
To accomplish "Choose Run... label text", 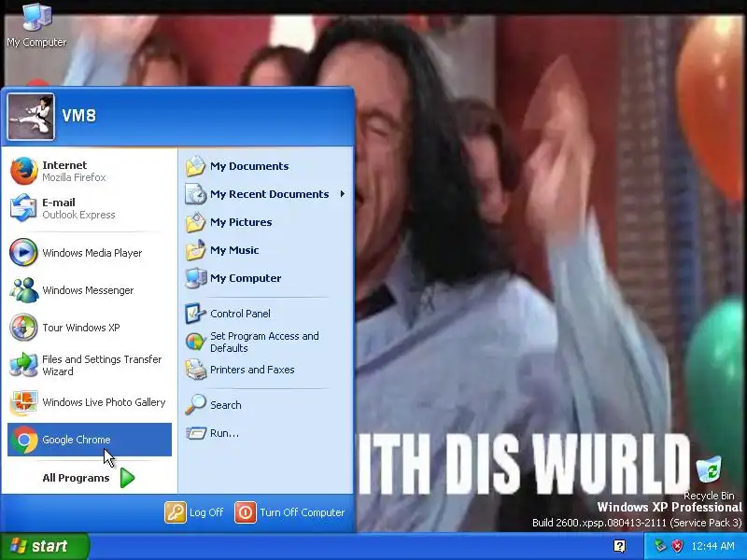I will (224, 433).
